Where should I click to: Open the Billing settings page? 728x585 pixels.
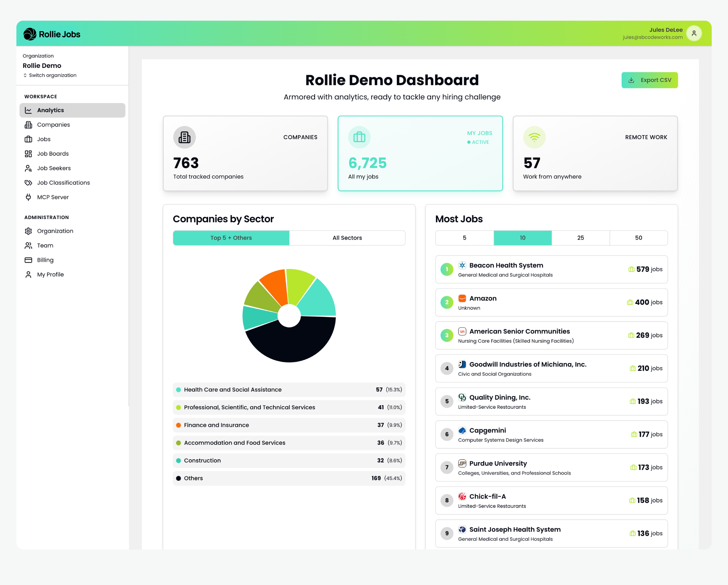tap(72, 260)
